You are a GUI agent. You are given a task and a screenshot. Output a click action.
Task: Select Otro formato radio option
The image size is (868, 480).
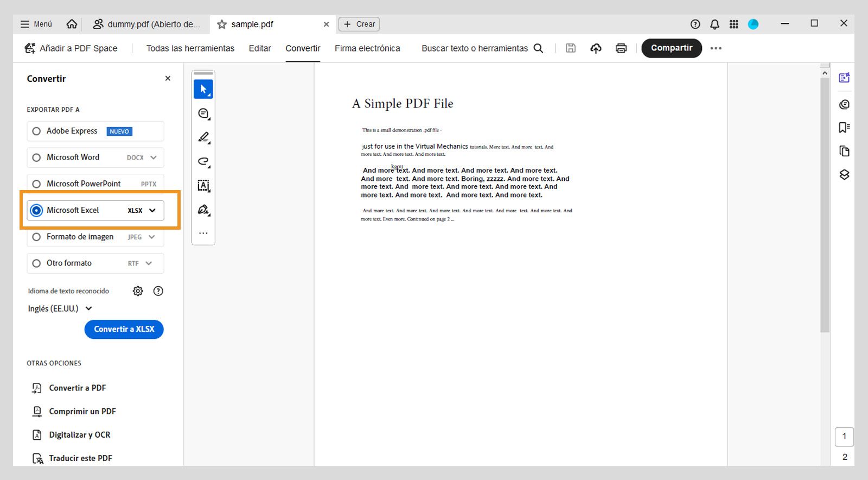pos(36,263)
